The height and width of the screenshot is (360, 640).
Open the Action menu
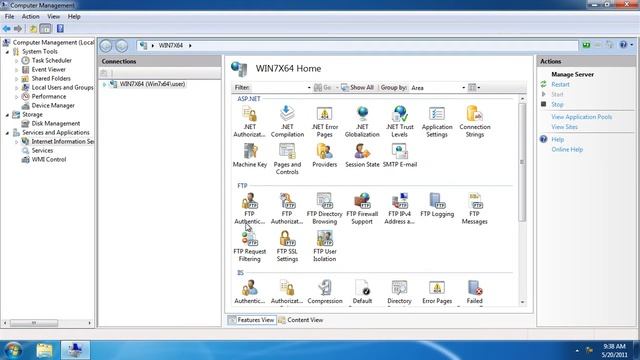point(31,17)
